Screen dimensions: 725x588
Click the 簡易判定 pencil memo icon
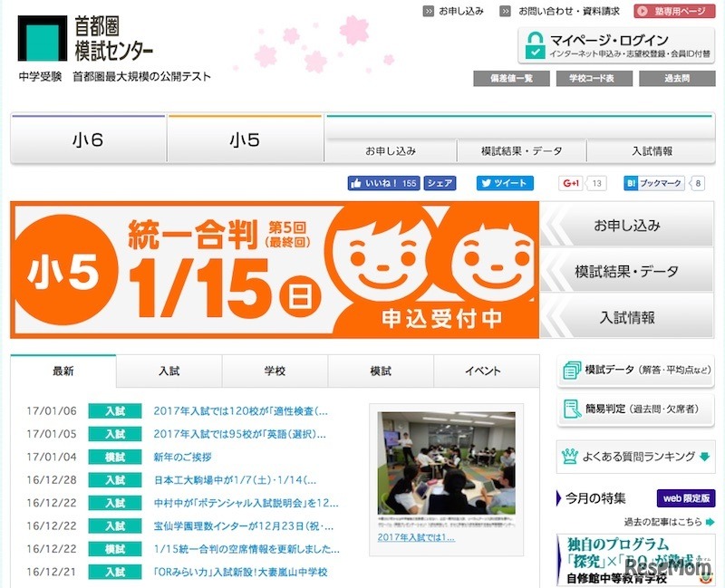tap(571, 408)
